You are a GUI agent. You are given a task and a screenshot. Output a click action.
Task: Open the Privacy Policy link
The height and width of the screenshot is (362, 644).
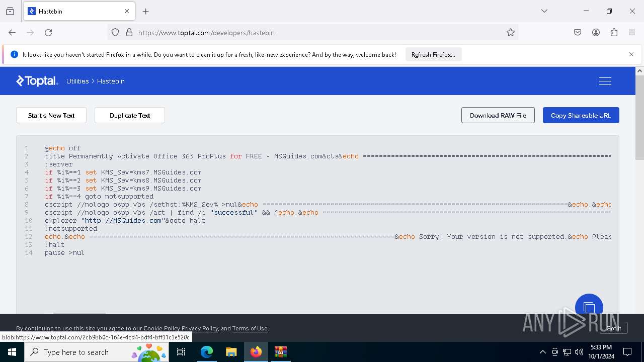tap(200, 328)
